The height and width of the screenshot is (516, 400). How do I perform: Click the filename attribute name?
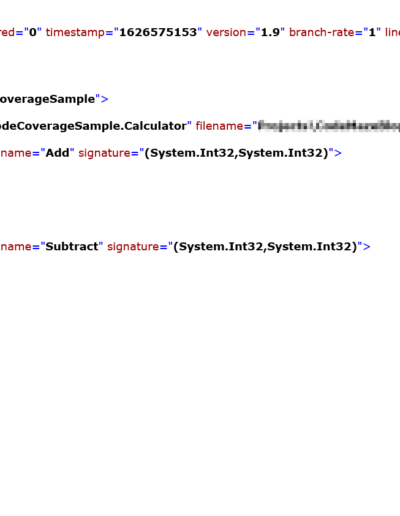(x=220, y=126)
